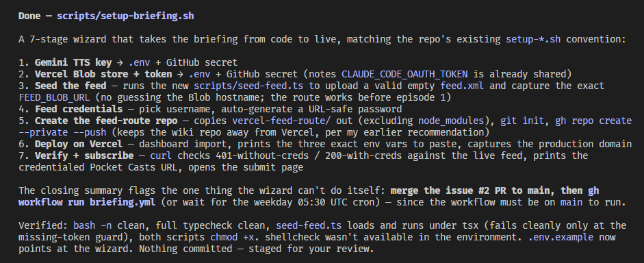Select the curl command in step 7

point(161,155)
